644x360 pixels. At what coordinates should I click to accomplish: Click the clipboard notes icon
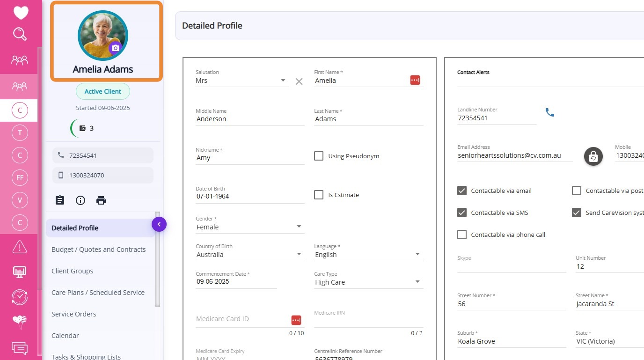[x=60, y=200]
